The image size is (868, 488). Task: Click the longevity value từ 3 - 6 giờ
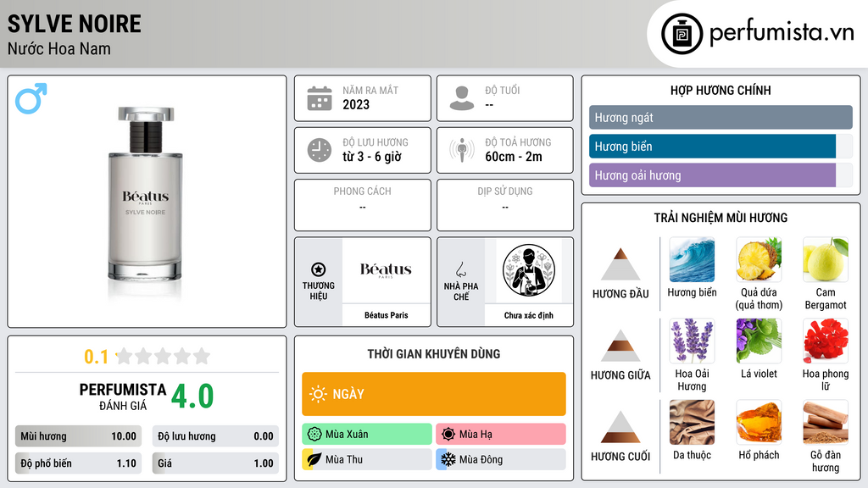372,157
